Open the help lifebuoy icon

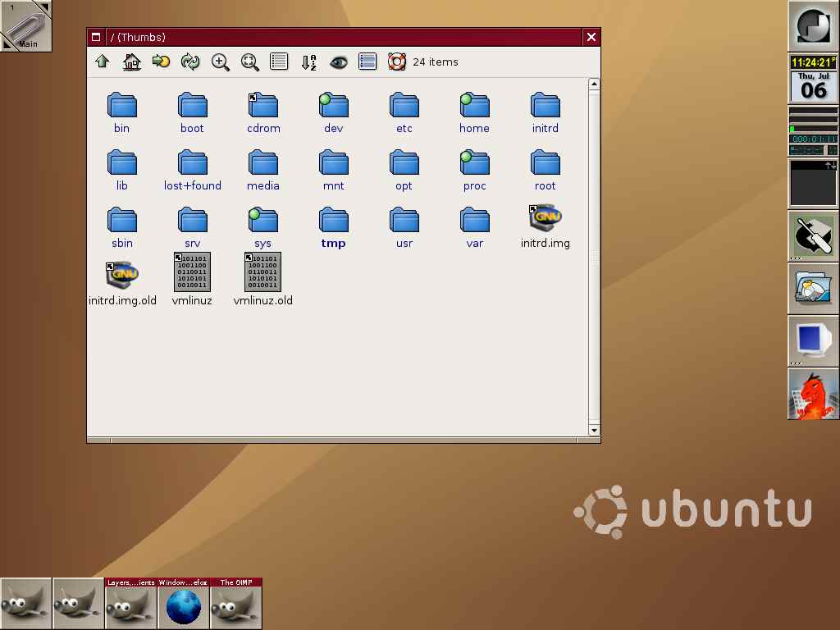pos(397,62)
